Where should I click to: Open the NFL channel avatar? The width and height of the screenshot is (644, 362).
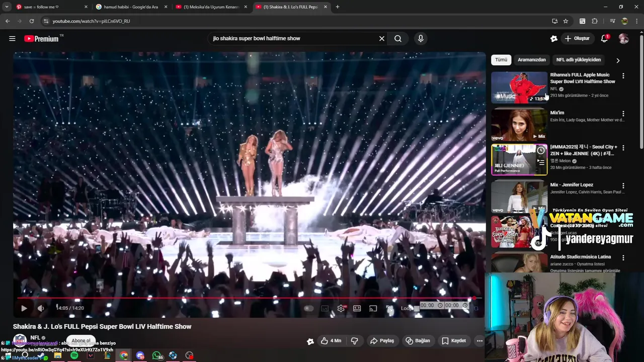pos(20,340)
